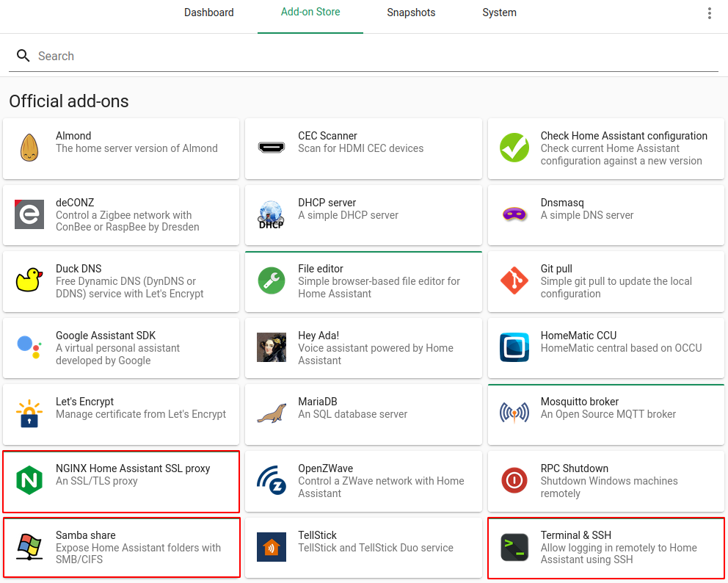Go to the System tab
Image resolution: width=728 pixels, height=583 pixels.
coord(499,12)
